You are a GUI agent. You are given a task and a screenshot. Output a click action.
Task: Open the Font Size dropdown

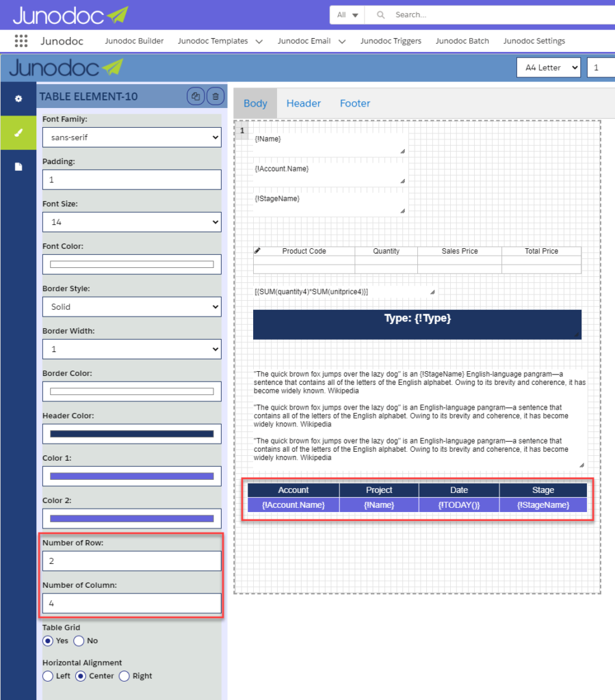132,222
